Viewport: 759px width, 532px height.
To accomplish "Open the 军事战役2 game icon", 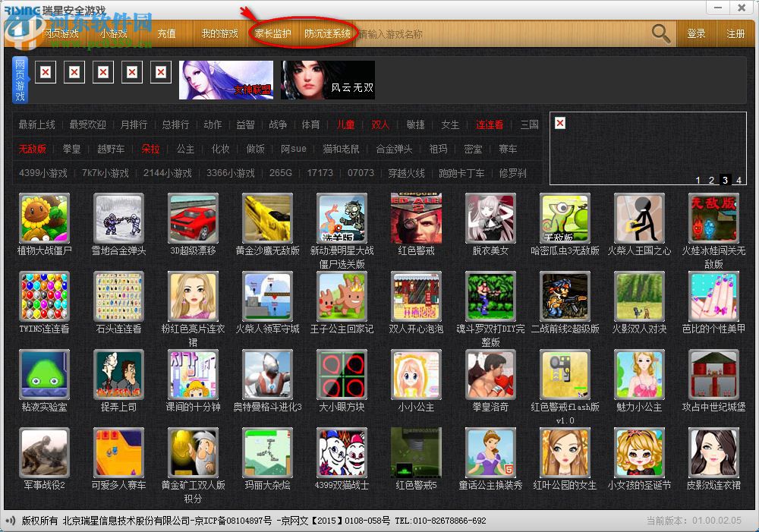I will 45,453.
